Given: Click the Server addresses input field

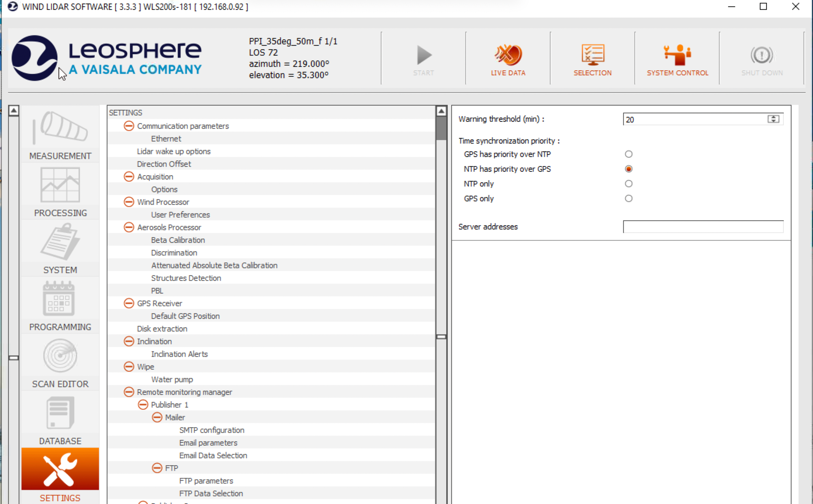Looking at the screenshot, I should click(x=703, y=227).
